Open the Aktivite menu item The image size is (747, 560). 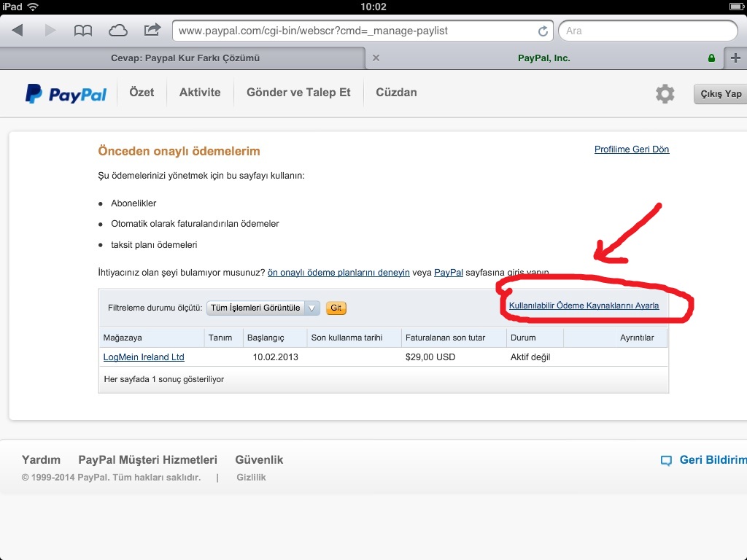coord(200,93)
